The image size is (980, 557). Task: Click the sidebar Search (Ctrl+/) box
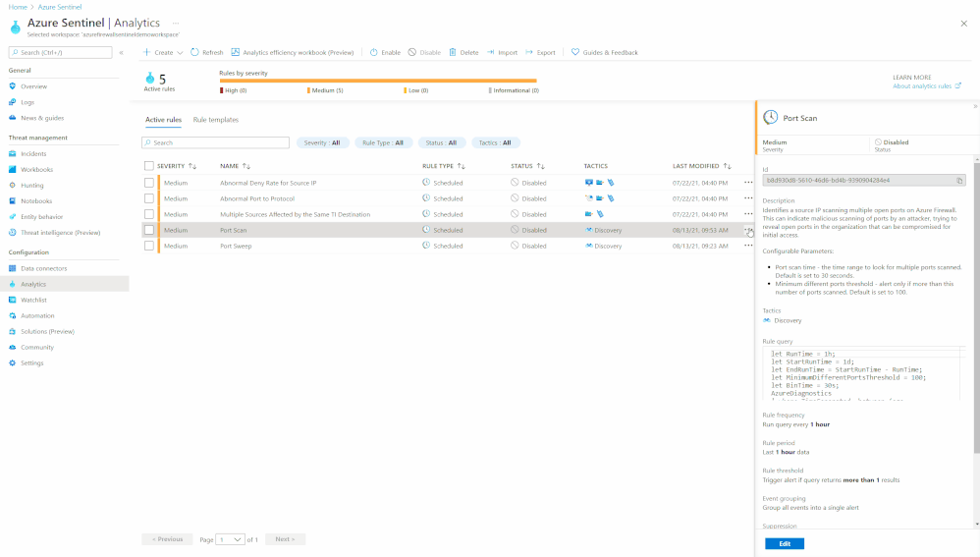pyautogui.click(x=61, y=52)
